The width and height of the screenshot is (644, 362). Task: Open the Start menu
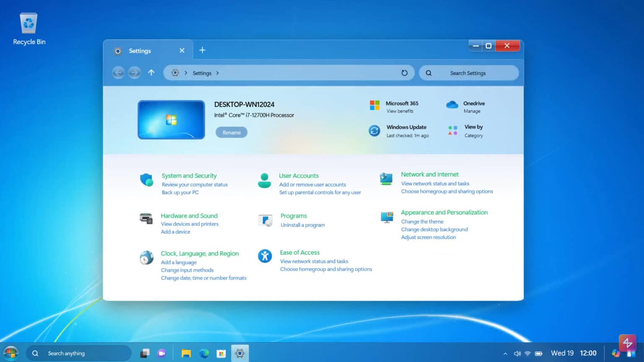tap(10, 353)
